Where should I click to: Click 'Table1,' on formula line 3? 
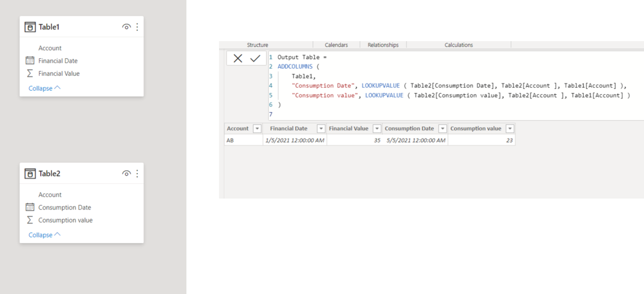click(304, 76)
